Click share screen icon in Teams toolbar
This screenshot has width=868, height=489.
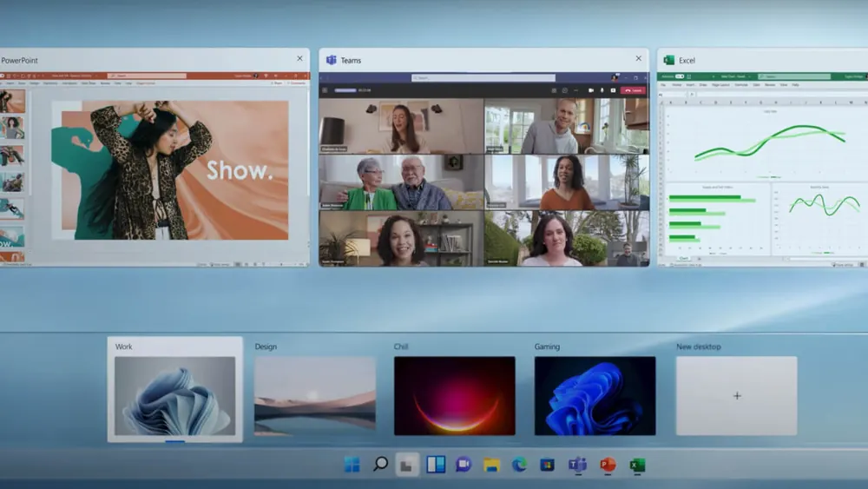[x=613, y=90]
